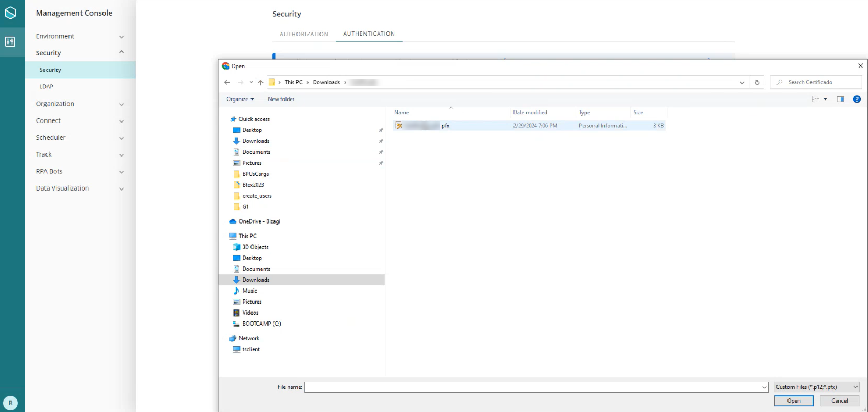Open the BOOTCAMP (C:) drive
Screen dimensions: 868x412
coord(261,324)
